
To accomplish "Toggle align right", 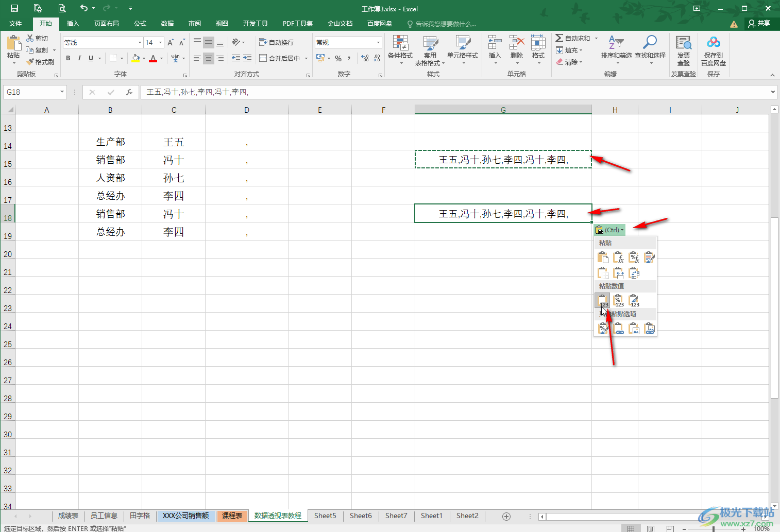I will pyautogui.click(x=220, y=58).
